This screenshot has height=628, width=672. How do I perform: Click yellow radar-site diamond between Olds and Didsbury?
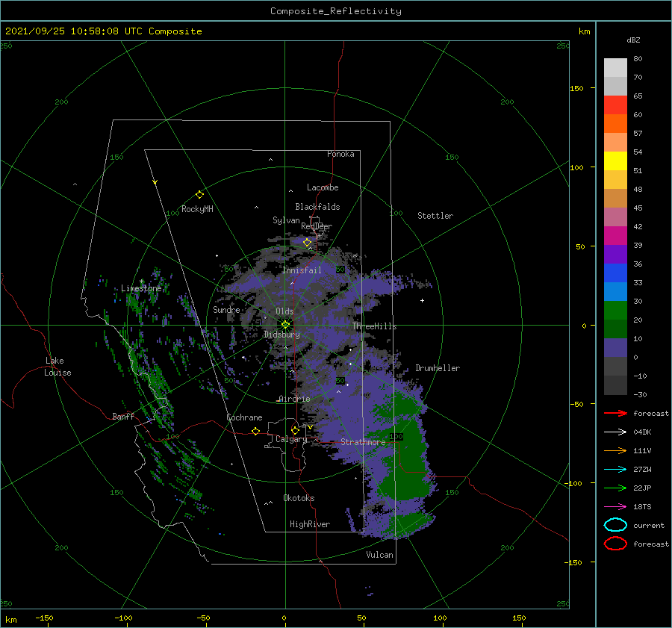285,325
